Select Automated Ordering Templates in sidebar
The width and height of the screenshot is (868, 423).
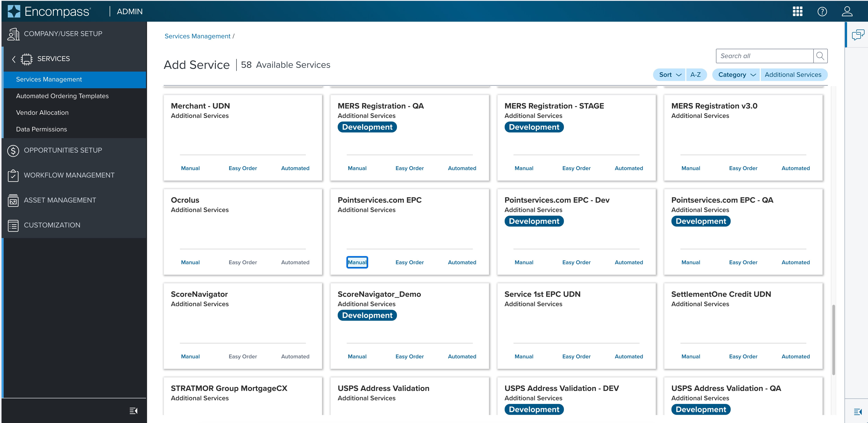(x=62, y=96)
